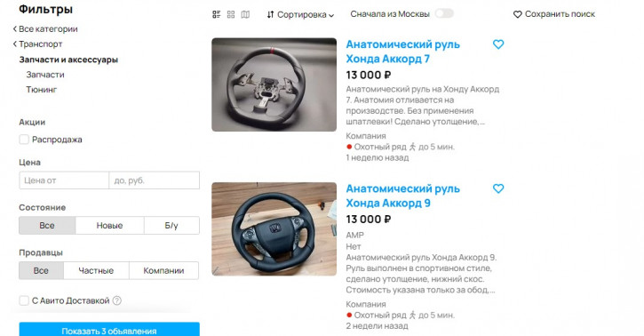Click Показать 3 объявления button
644x336 pixels.
(109, 330)
